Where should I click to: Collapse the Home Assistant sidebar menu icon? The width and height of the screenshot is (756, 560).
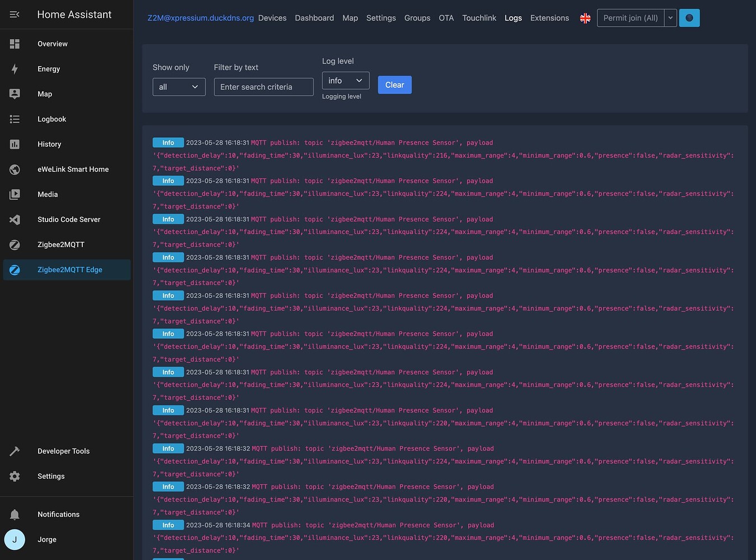tap(15, 15)
